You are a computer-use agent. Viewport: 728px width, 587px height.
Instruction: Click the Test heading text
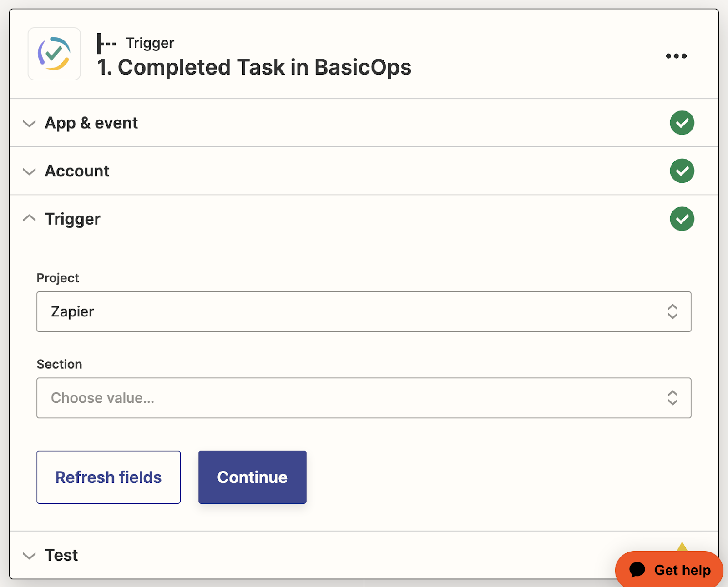click(x=61, y=555)
